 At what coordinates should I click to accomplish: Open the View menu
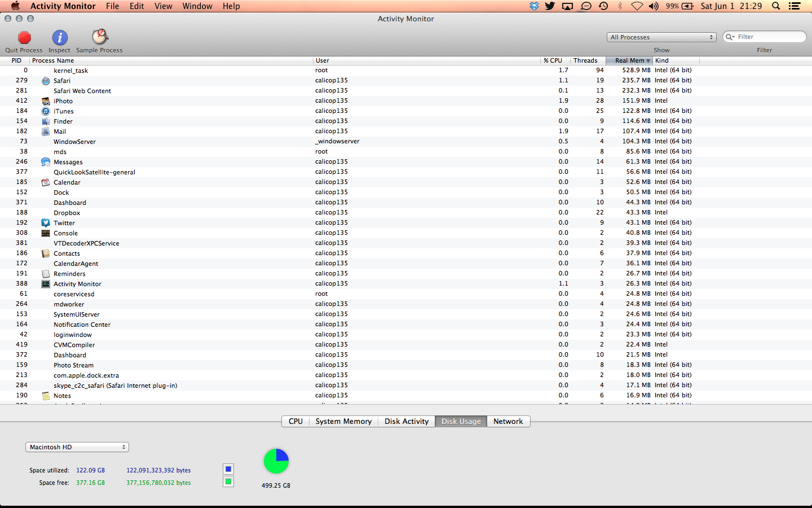[164, 6]
